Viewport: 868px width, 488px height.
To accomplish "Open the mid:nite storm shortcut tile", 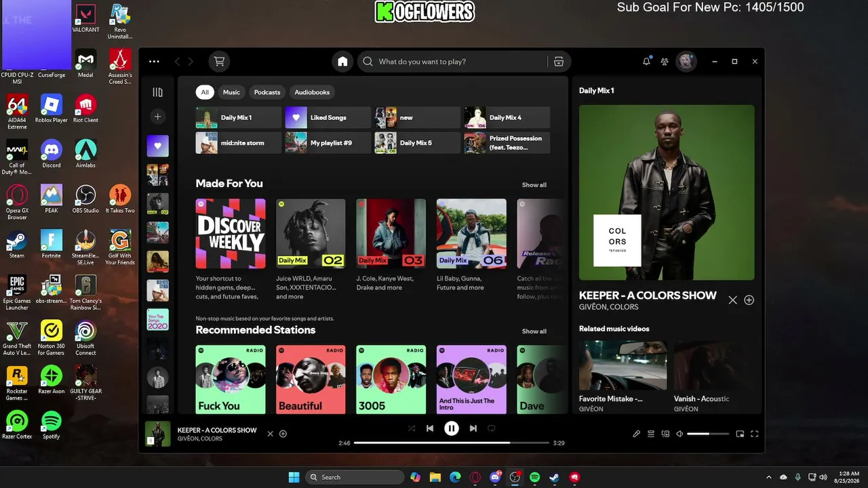I will [239, 143].
